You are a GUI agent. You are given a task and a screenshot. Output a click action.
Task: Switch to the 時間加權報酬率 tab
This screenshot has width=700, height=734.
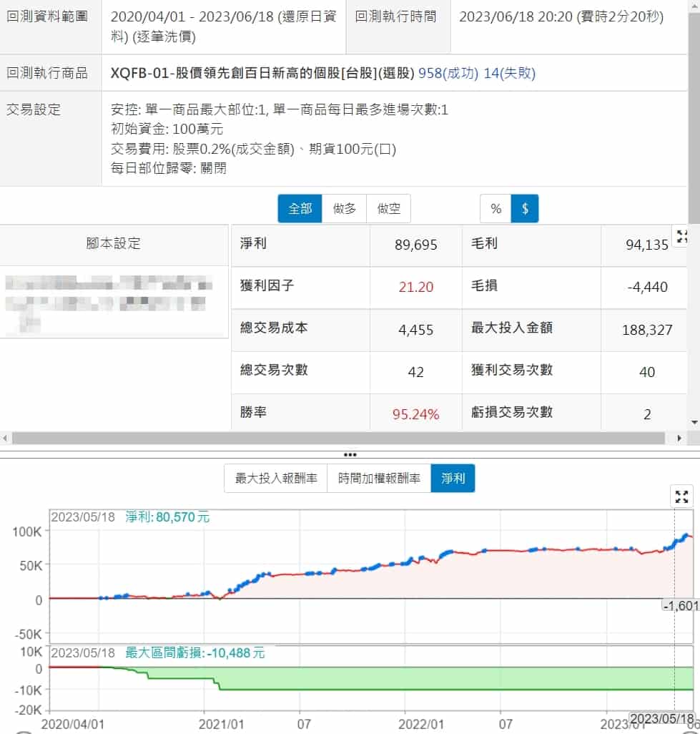(x=379, y=479)
